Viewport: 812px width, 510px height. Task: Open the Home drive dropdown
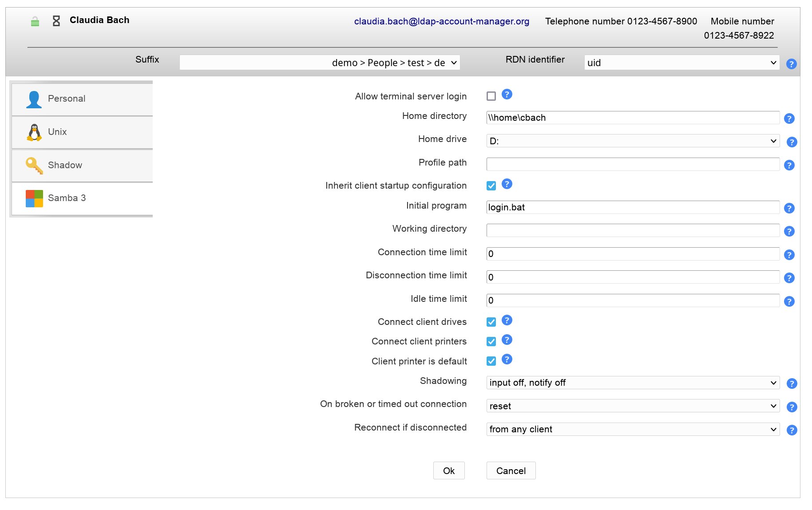[x=633, y=141]
